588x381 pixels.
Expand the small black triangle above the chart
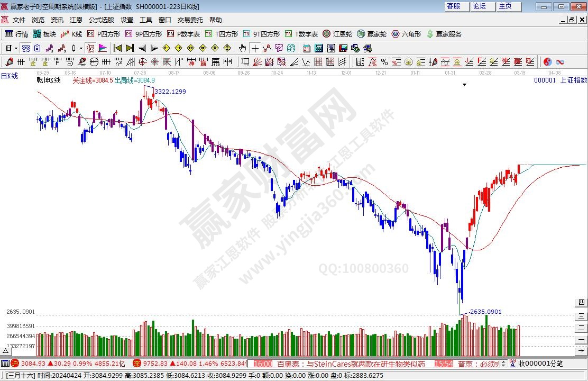[x=464, y=85]
